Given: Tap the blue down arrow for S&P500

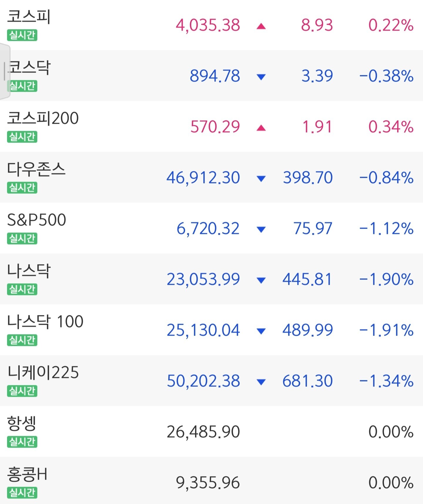Looking at the screenshot, I should (261, 229).
